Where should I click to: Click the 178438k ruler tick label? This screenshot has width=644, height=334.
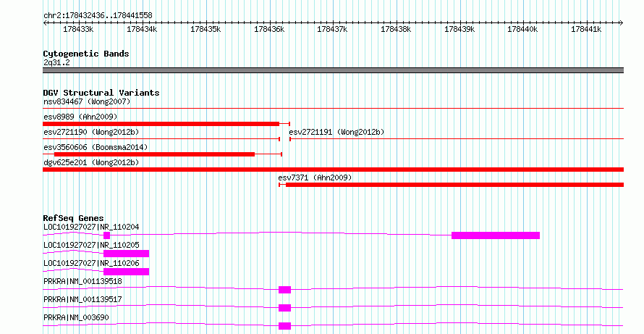396,29
